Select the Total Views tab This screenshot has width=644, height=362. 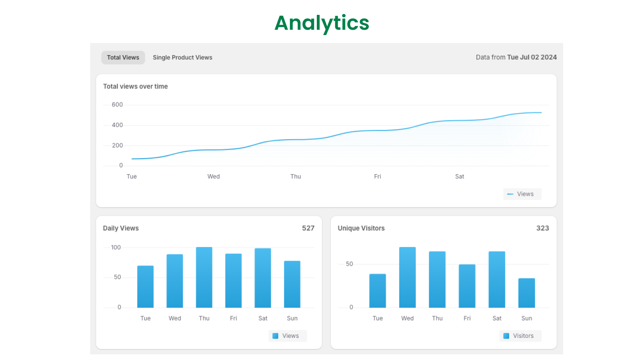pyautogui.click(x=123, y=57)
